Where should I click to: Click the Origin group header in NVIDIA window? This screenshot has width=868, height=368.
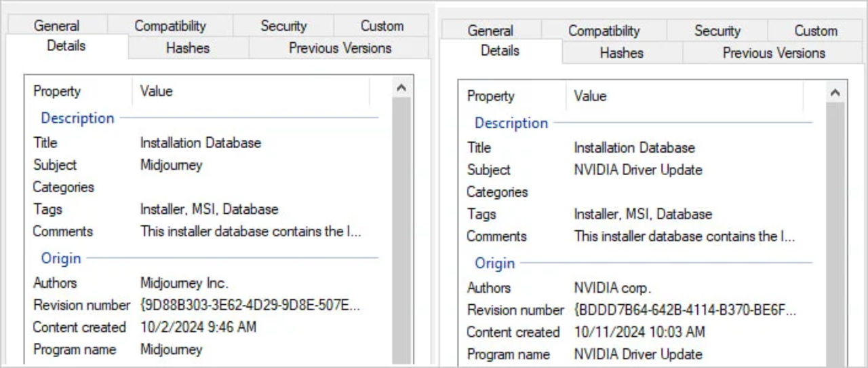coord(494,263)
